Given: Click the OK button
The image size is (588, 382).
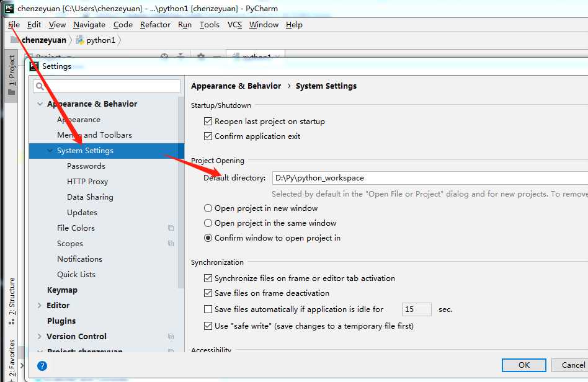Looking at the screenshot, I should (524, 365).
